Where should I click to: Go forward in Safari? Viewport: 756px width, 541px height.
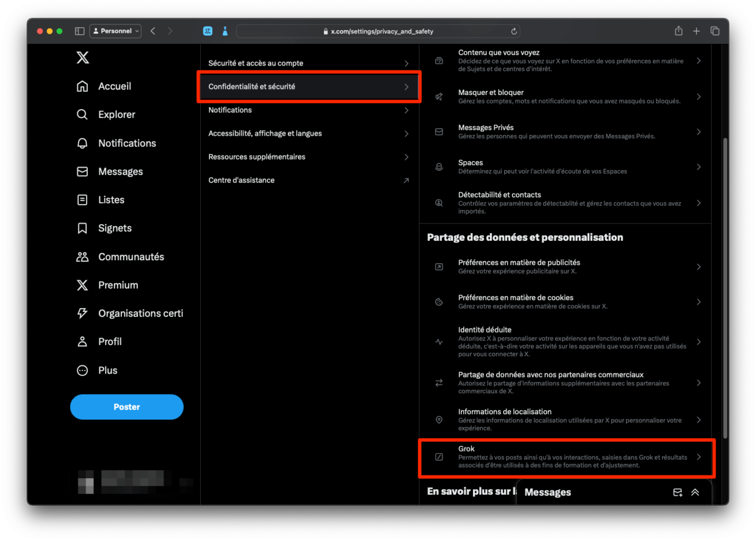click(x=170, y=31)
